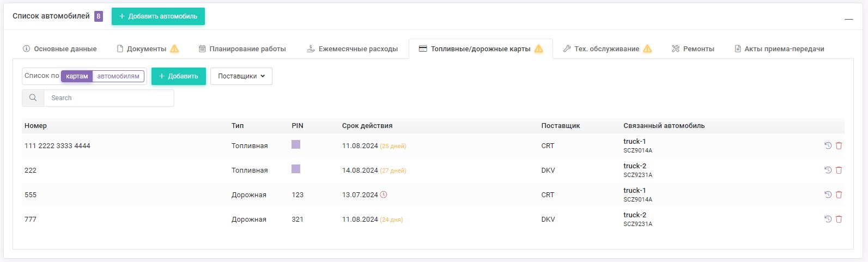
Task: Open history for card 111 2222 3333 4444
Action: [x=828, y=145]
